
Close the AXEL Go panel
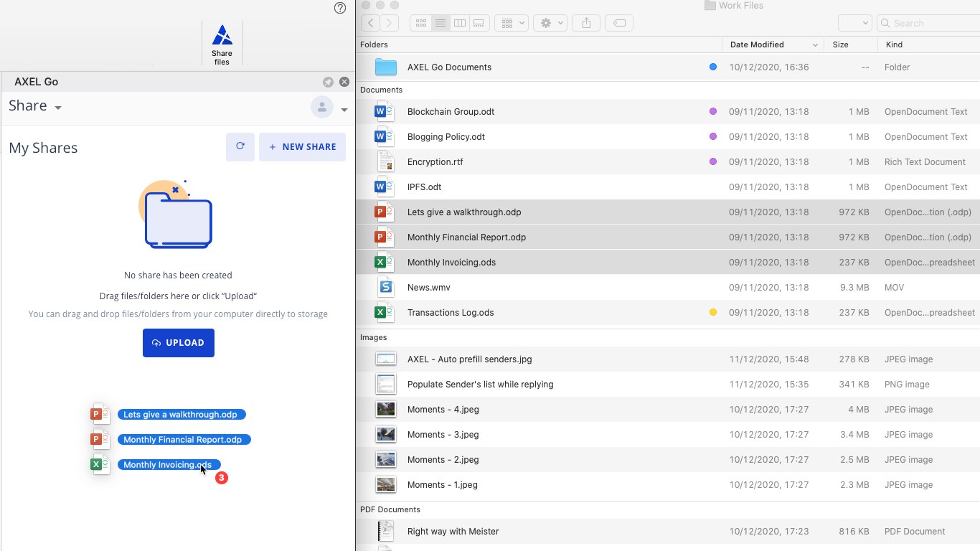tap(344, 82)
